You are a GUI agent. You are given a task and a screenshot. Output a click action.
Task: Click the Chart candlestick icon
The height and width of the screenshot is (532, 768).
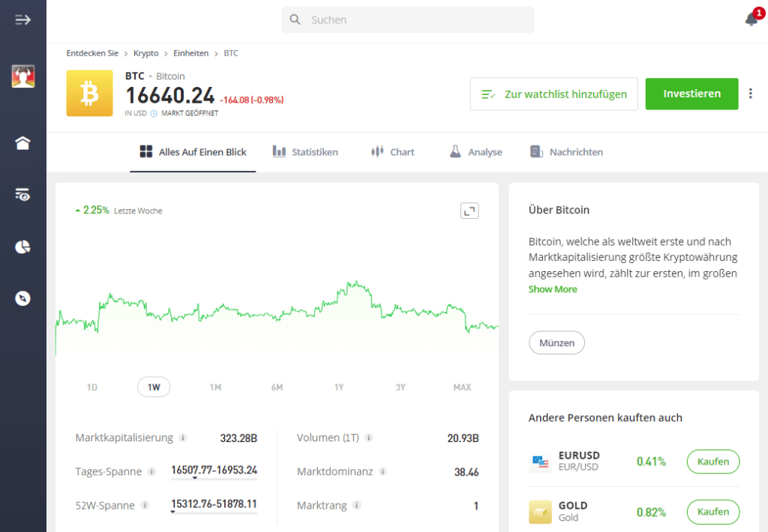[x=377, y=151]
